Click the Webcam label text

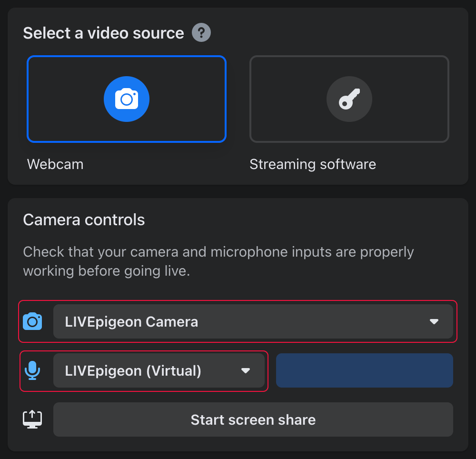point(55,164)
